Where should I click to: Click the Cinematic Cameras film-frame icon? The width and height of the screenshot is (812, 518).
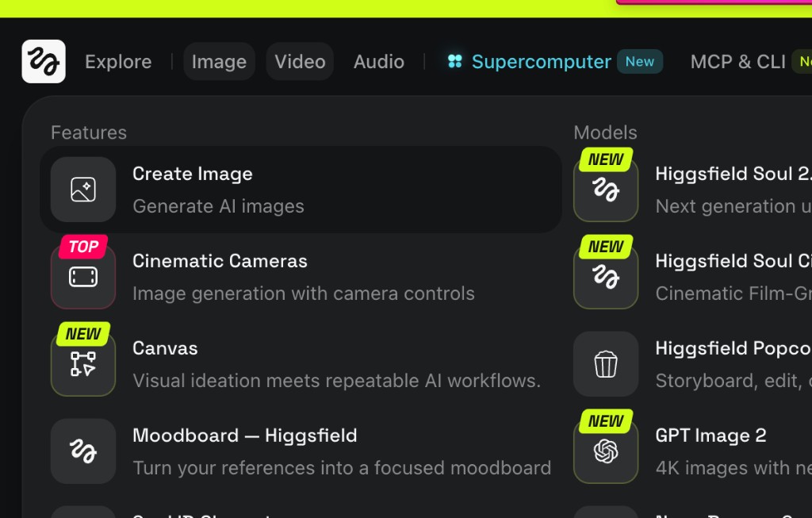tap(82, 277)
